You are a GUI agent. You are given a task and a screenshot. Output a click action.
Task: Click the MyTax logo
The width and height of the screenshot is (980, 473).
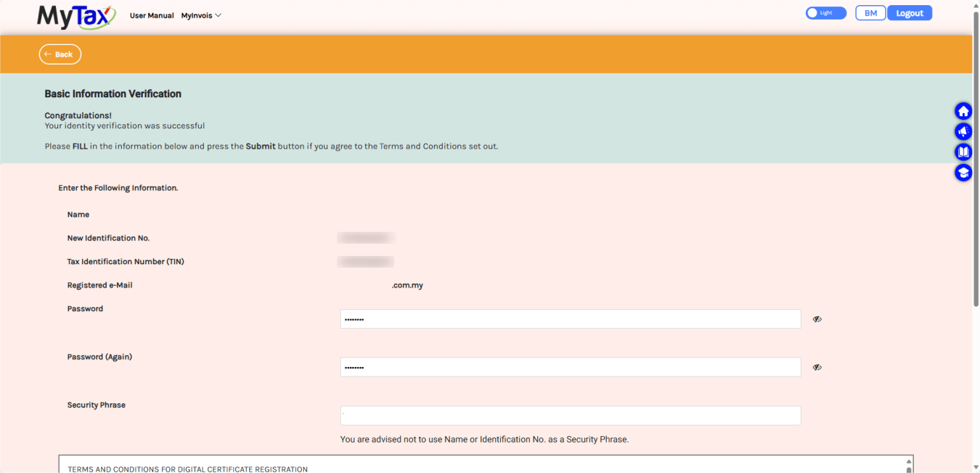tap(76, 16)
